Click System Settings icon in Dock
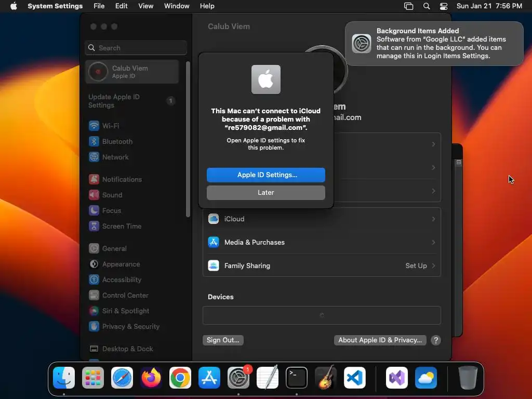The image size is (532, 399). (238, 378)
